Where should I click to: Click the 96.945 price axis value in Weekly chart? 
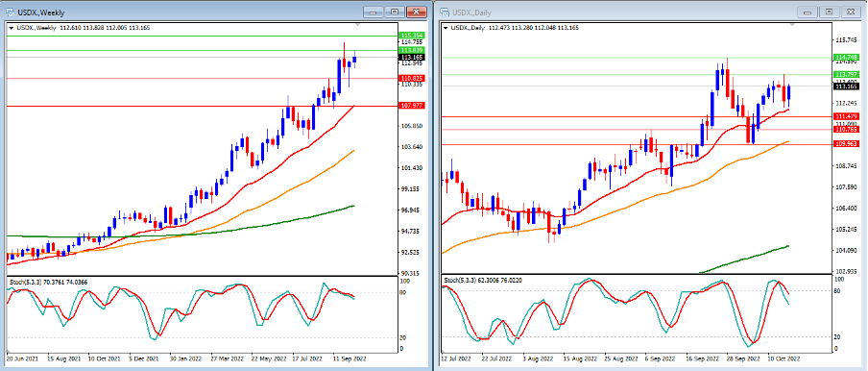(410, 210)
